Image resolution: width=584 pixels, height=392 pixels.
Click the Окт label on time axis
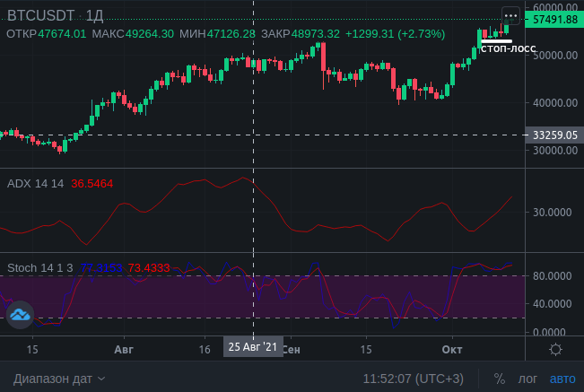451,347
